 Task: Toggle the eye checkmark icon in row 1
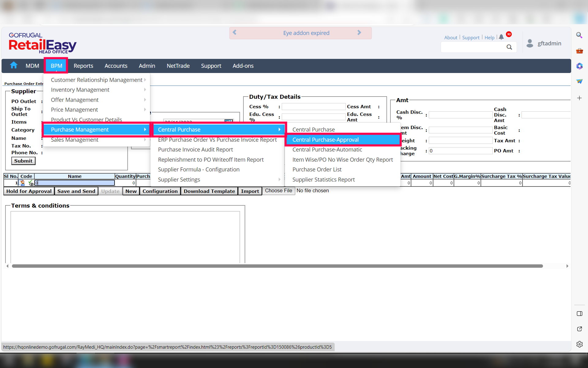click(x=31, y=183)
